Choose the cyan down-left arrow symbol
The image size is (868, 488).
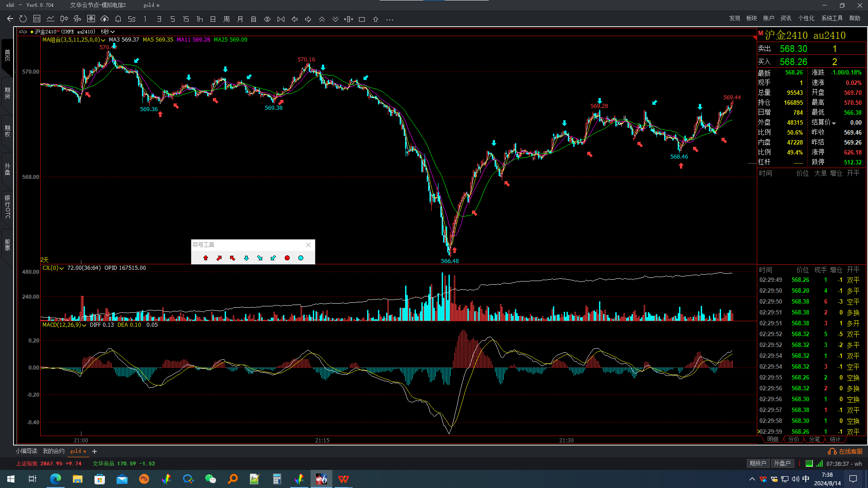pos(273,258)
